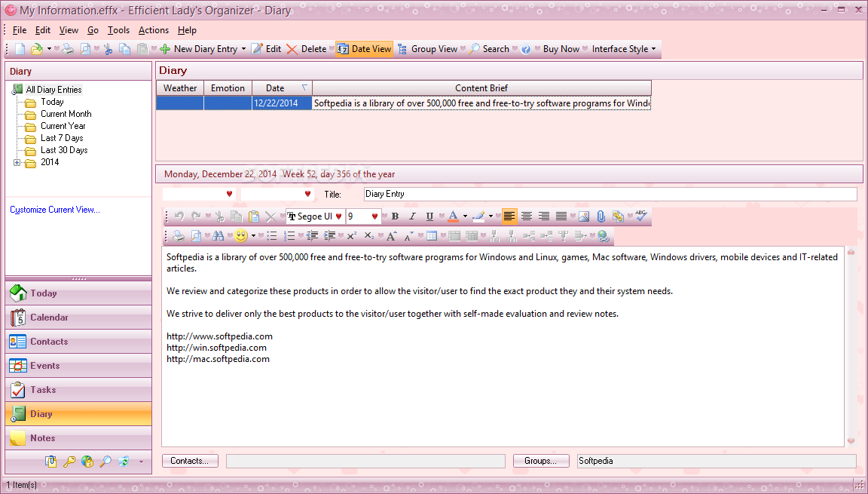Open the emotion dropdown beside the Title label
This screenshot has width=868, height=494.
[x=307, y=194]
